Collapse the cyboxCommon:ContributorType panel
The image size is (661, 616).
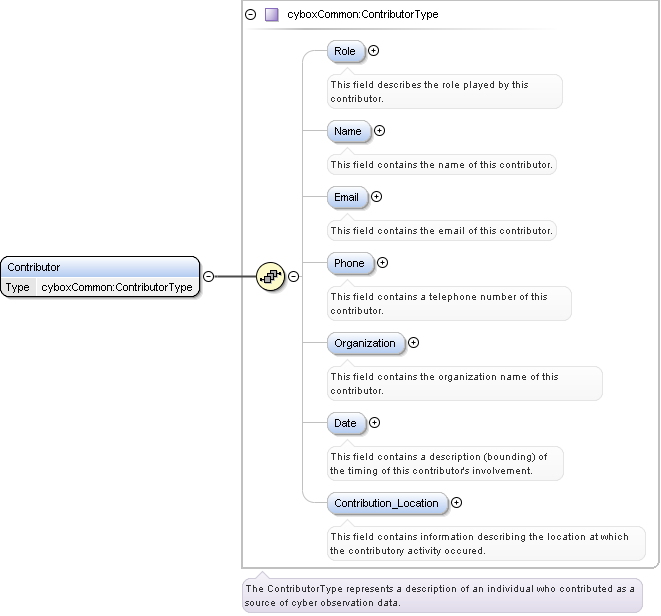tap(251, 15)
